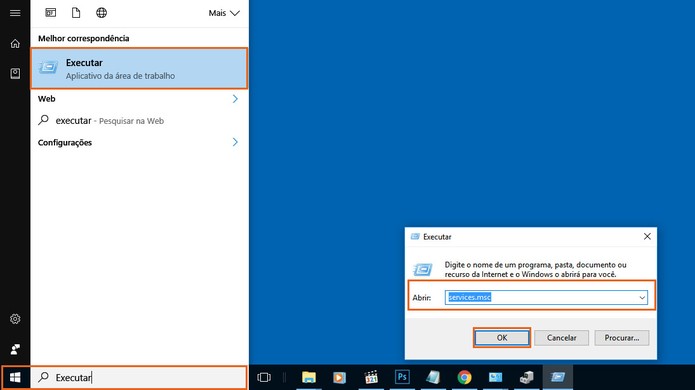The height and width of the screenshot is (390, 695).
Task: Filter search results by Apps icon
Action: (x=51, y=13)
